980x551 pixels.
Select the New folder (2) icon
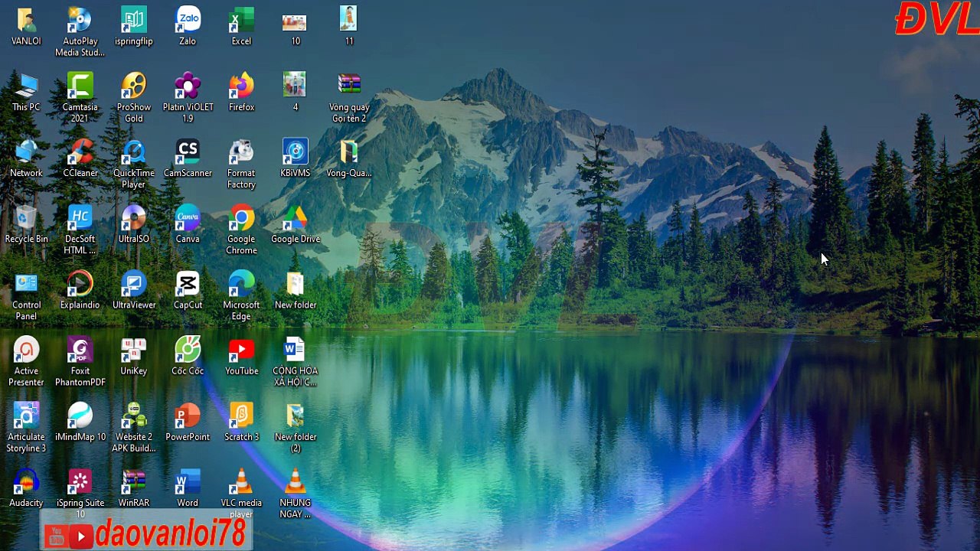296,416
